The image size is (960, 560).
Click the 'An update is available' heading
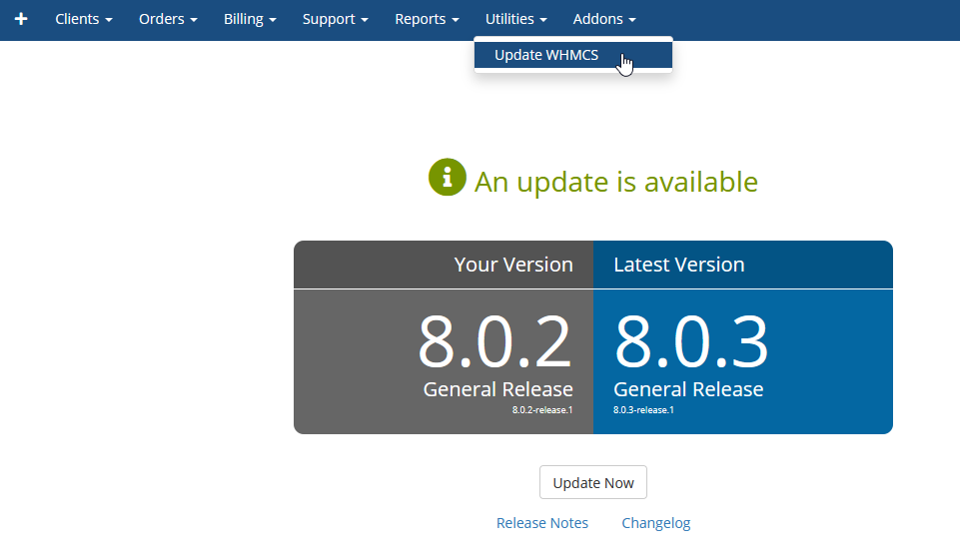[616, 182]
